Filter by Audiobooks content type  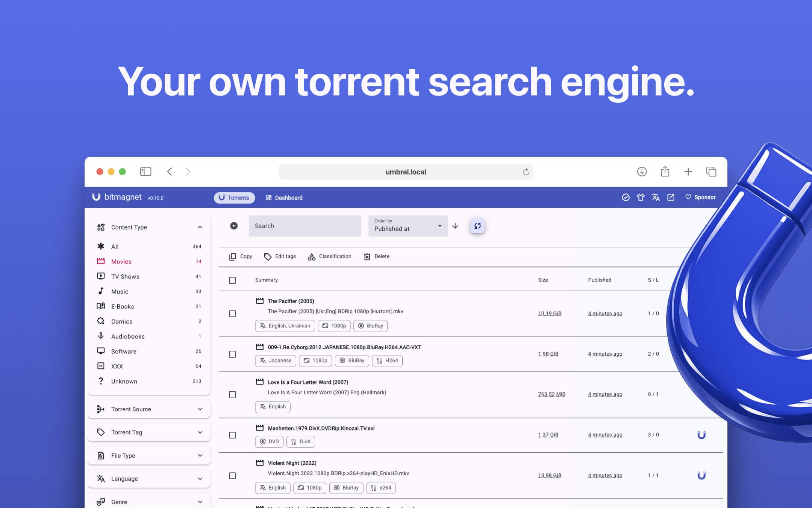[x=149, y=336]
